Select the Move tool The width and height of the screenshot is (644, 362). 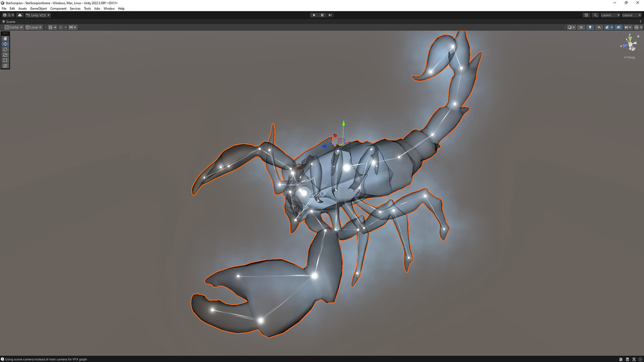pyautogui.click(x=5, y=44)
